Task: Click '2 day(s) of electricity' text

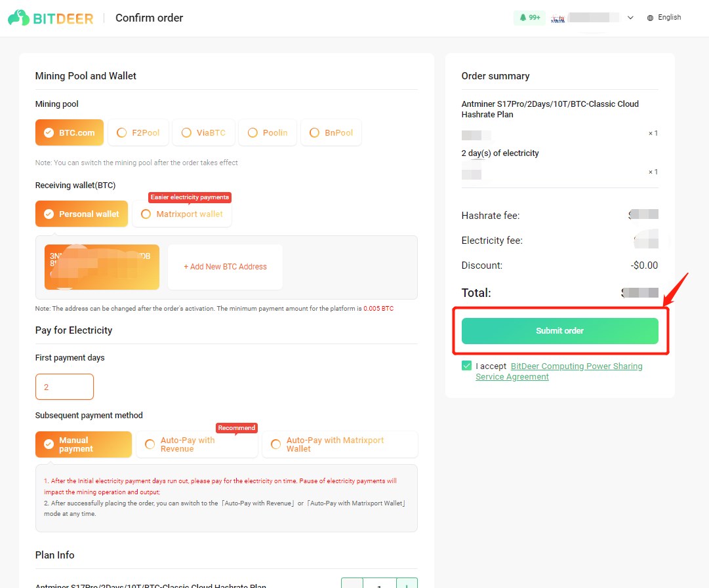Action: (x=500, y=153)
